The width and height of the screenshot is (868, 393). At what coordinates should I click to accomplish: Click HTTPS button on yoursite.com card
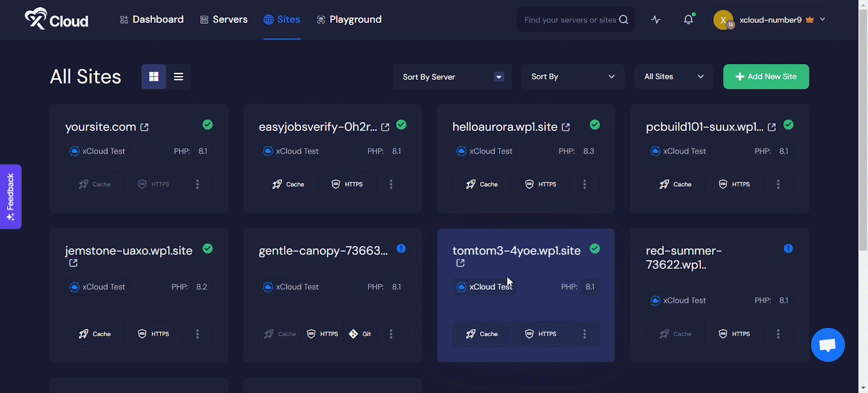(x=154, y=185)
